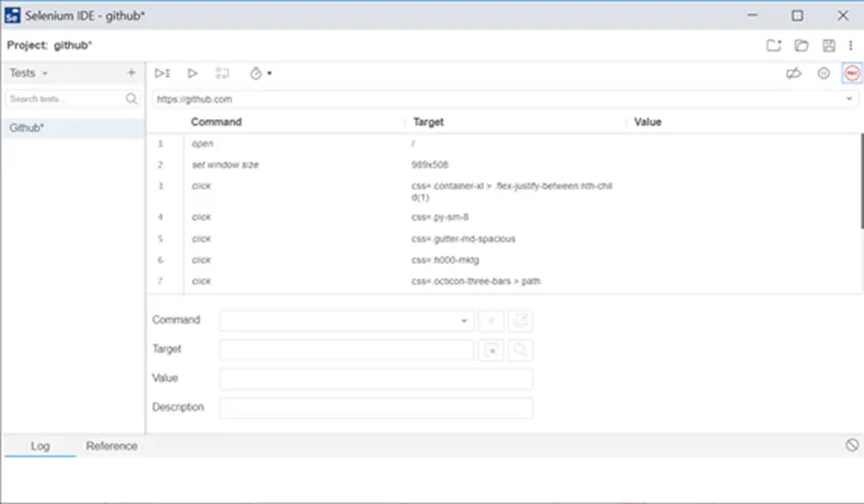The image size is (864, 504).
Task: Select the click row for css=.py-sm-8
Action: pyautogui.click(x=504, y=217)
